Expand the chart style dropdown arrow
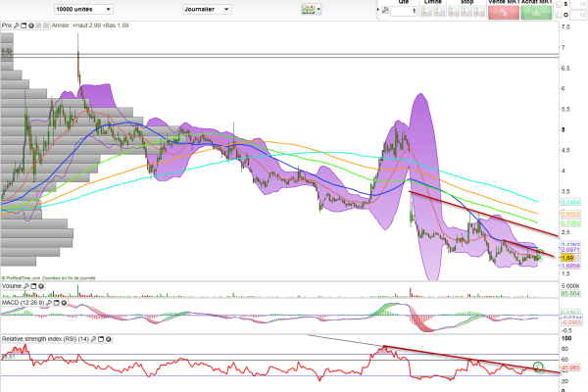 tap(318, 10)
